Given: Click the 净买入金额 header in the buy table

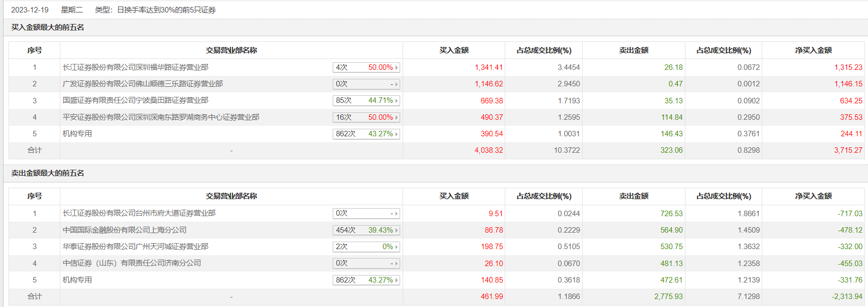Looking at the screenshot, I should coord(813,50).
